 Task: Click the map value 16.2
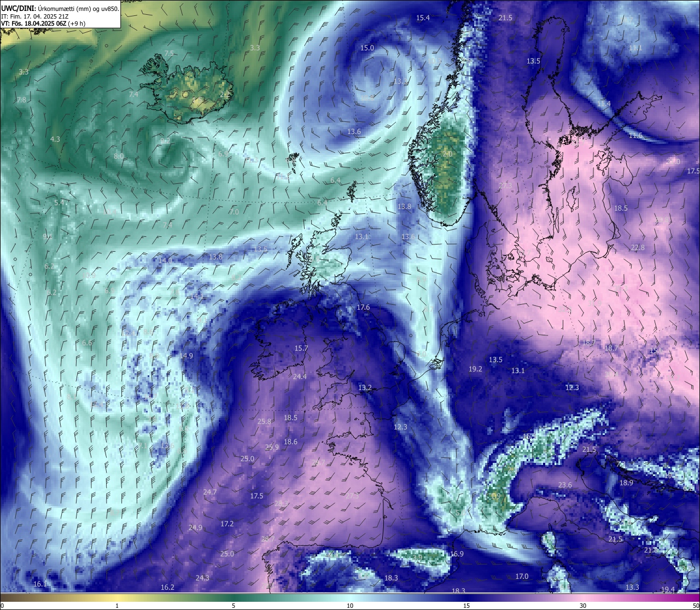coord(167,588)
